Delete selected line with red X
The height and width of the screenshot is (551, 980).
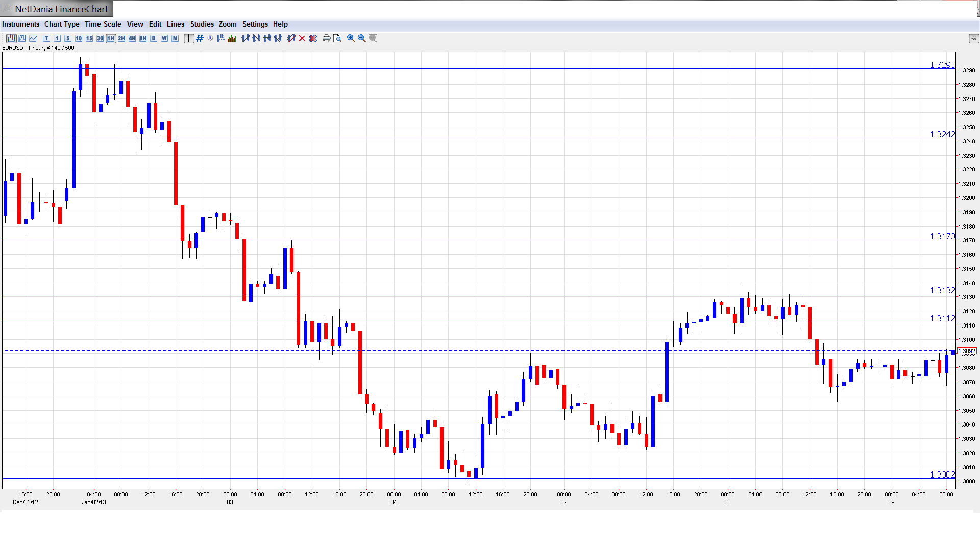coord(302,38)
